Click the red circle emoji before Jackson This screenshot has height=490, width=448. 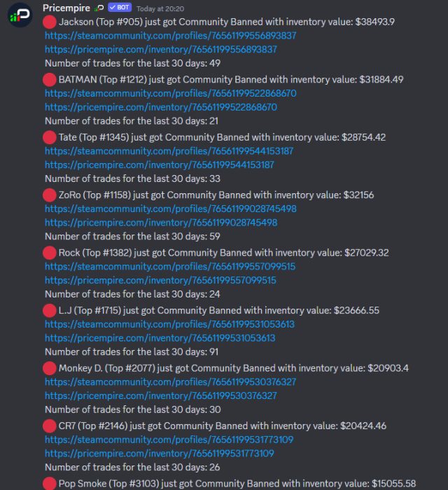(x=50, y=22)
